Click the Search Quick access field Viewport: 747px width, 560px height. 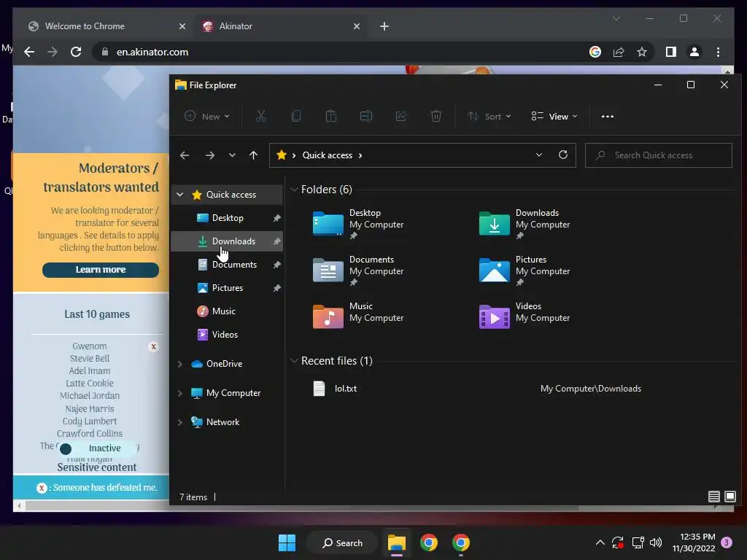659,155
